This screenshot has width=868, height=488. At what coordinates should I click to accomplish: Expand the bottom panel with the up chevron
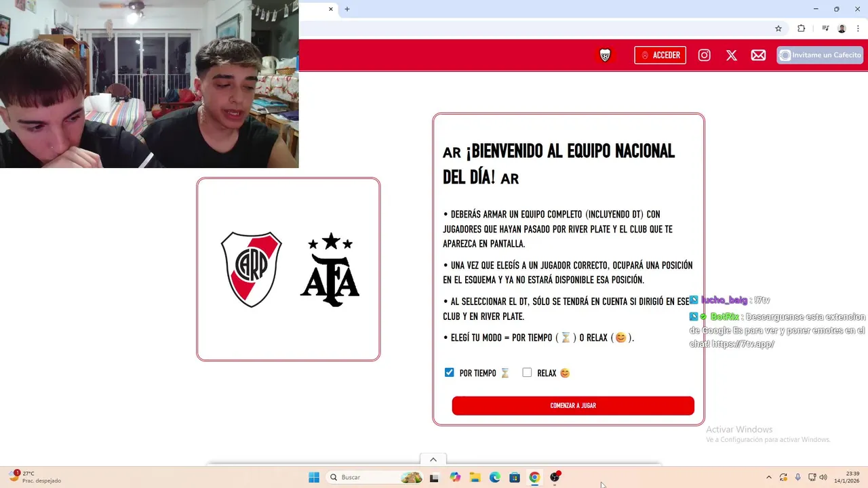(x=433, y=460)
